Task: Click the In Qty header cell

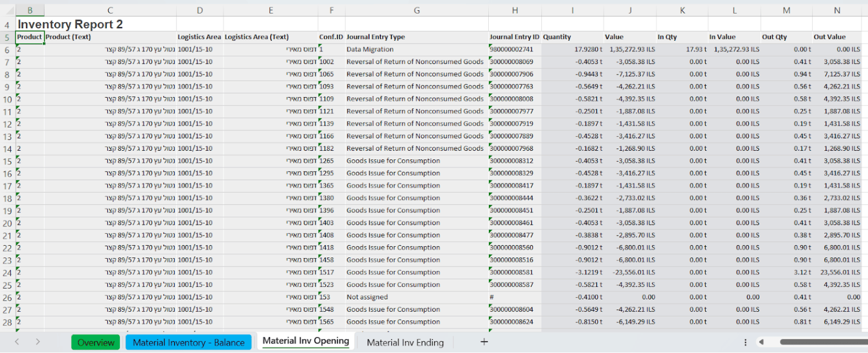Action: click(x=683, y=37)
